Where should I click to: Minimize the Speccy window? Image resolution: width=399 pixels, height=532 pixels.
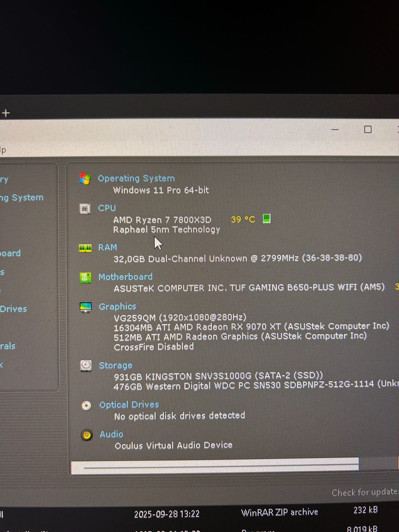[335, 130]
